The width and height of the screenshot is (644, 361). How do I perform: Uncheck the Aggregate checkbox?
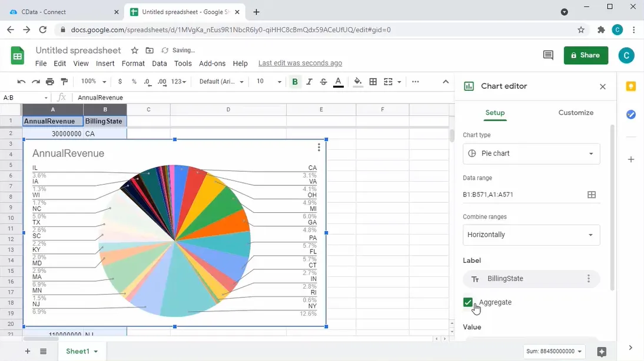[468, 302]
